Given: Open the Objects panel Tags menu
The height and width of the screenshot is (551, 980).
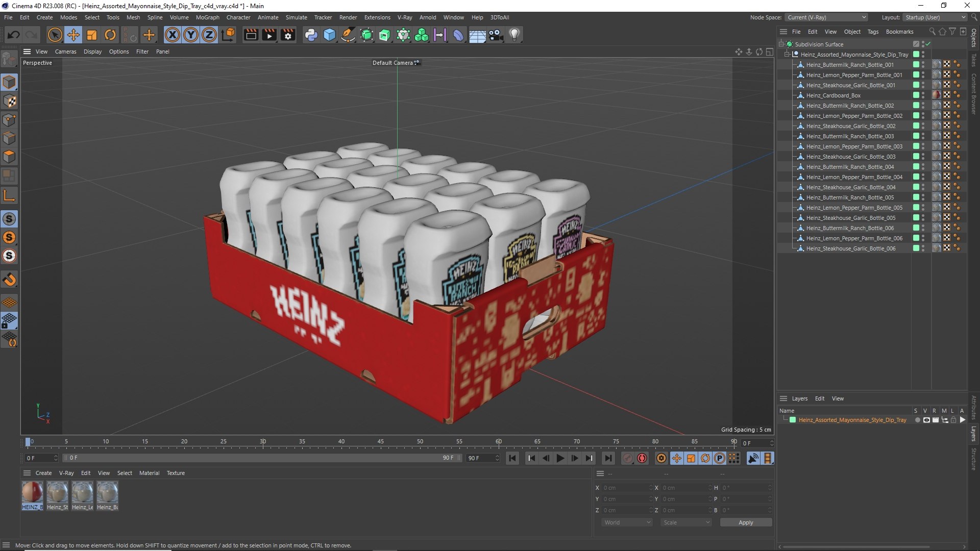Looking at the screenshot, I should click(x=873, y=32).
